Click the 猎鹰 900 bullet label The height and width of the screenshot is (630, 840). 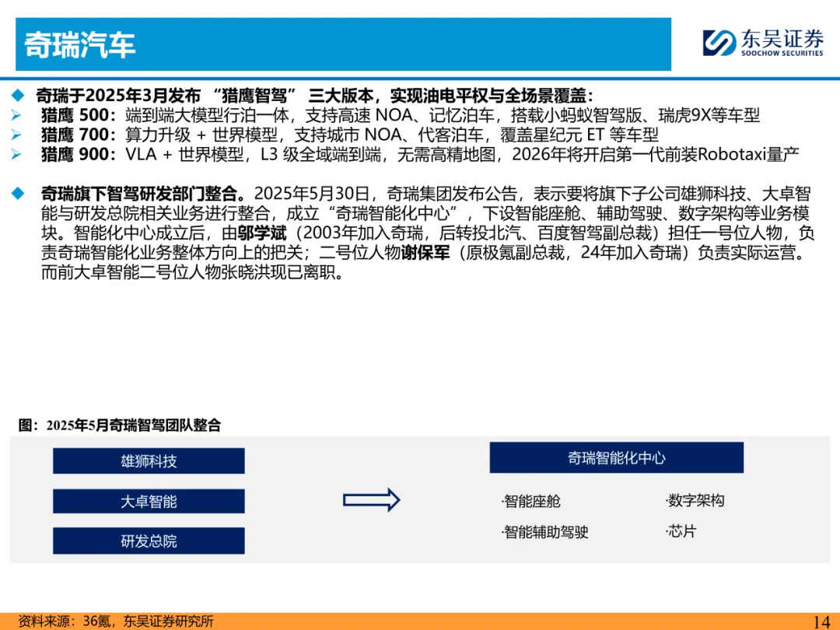click(x=79, y=154)
